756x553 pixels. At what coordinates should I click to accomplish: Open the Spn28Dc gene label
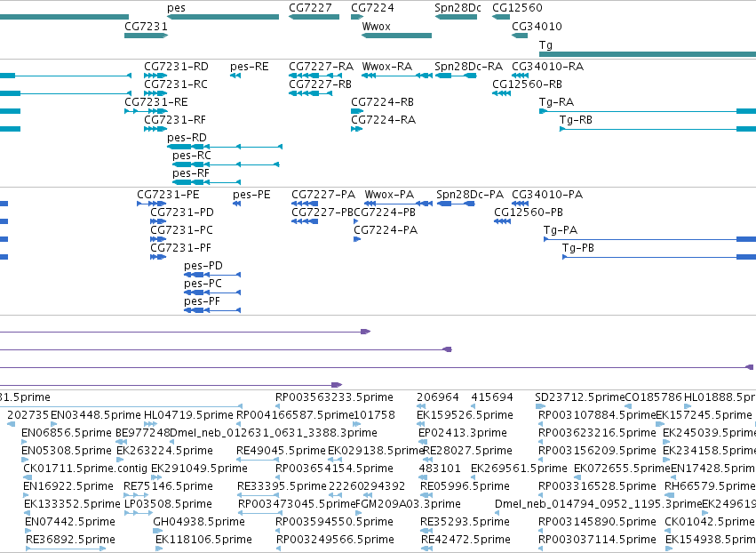click(x=458, y=8)
